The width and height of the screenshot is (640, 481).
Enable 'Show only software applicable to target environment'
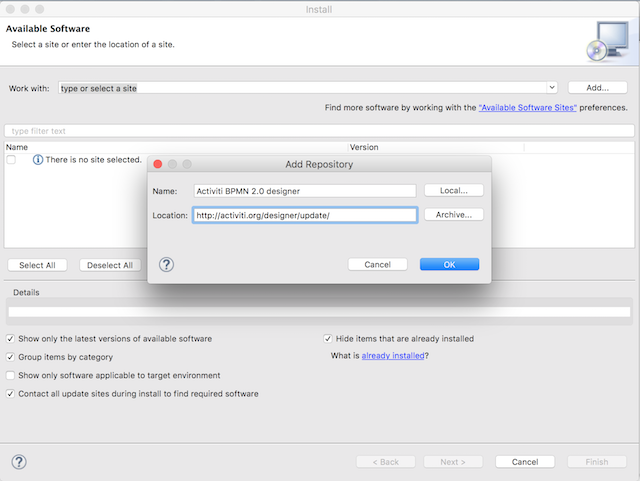click(11, 376)
